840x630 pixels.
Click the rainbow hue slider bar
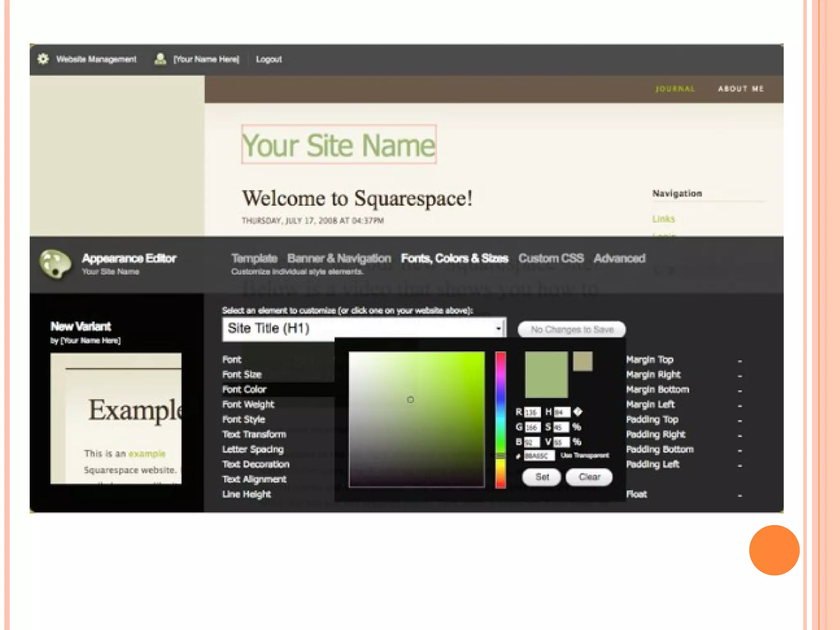tap(500, 418)
